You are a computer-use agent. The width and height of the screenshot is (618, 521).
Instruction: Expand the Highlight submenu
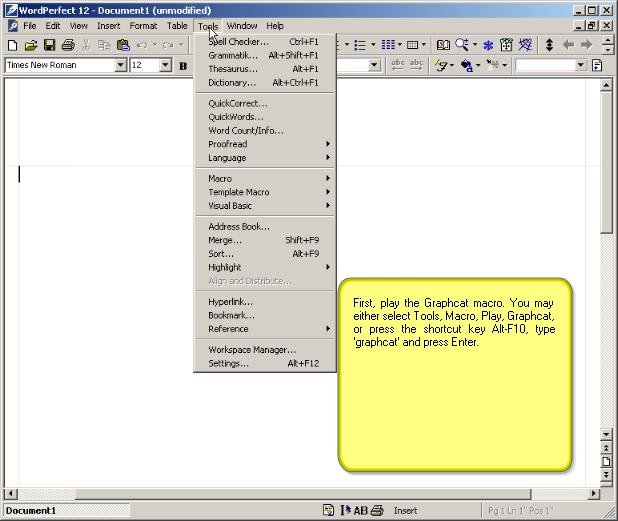coord(265,267)
